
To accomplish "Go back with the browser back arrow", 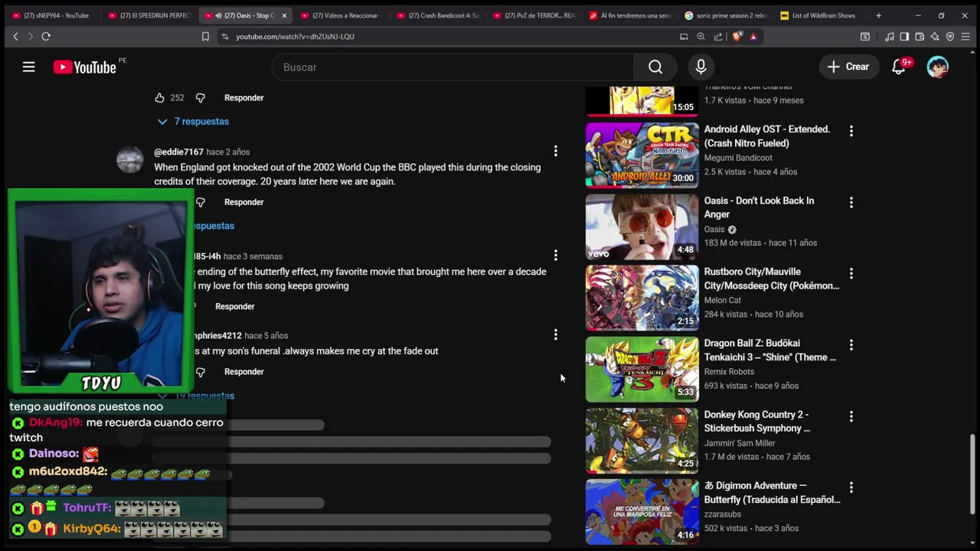I will pos(15,36).
